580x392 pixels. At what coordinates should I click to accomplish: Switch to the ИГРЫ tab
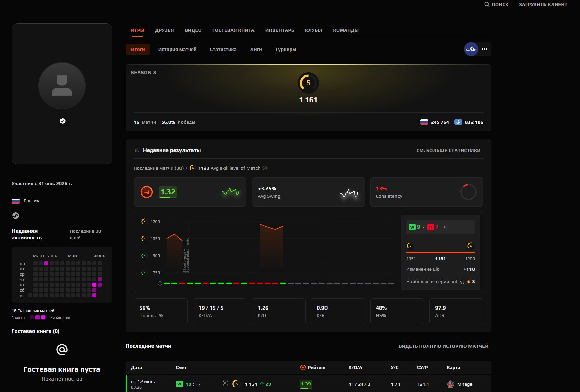click(138, 30)
